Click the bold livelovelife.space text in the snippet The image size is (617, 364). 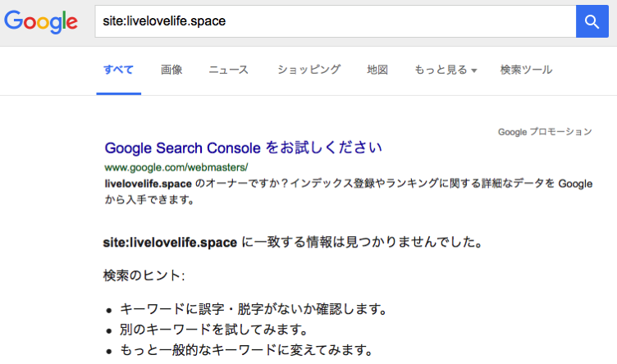click(149, 184)
